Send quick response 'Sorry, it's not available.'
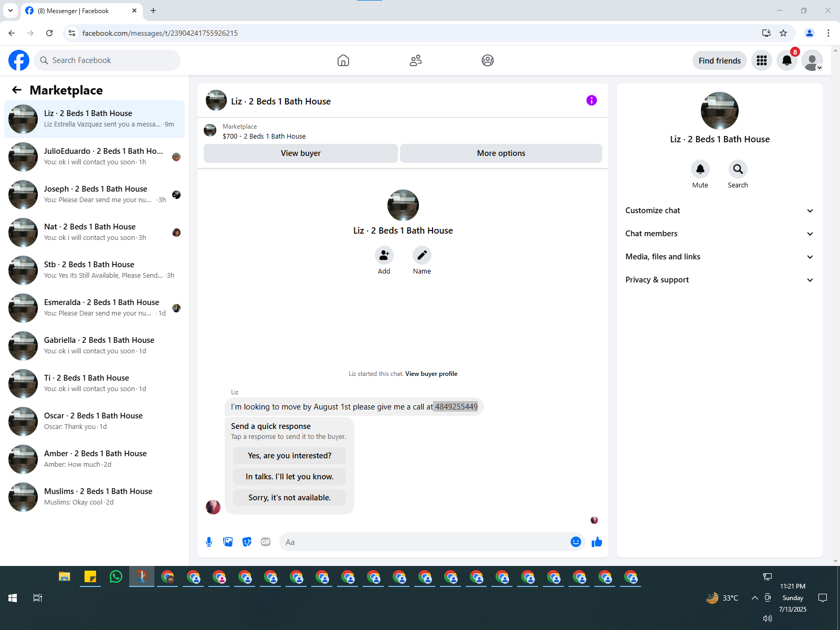Screen dimensions: 840x630 [x=289, y=498]
